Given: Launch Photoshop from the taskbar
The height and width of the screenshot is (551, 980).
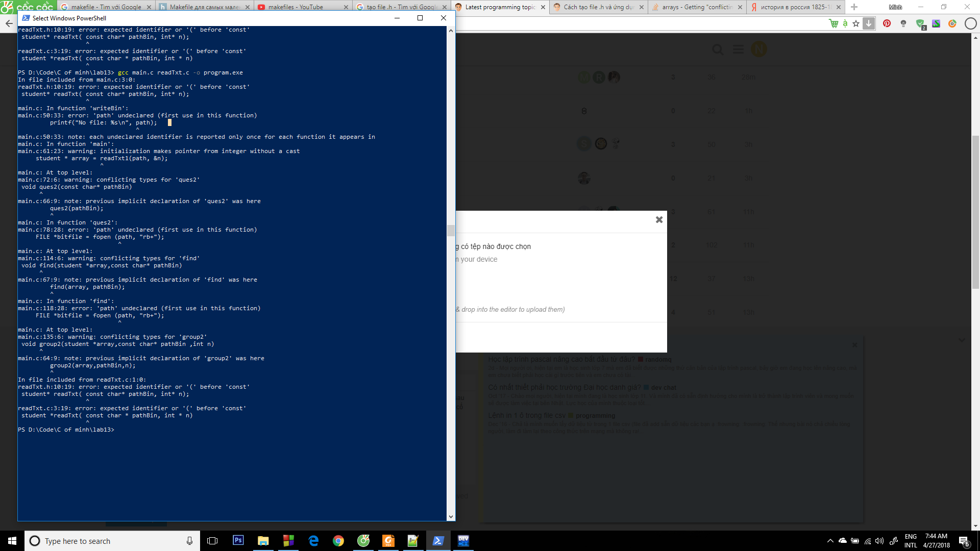Looking at the screenshot, I should pos(238,541).
